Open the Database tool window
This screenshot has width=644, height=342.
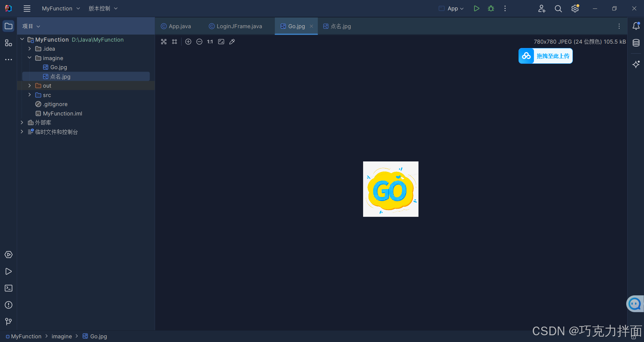tap(636, 43)
